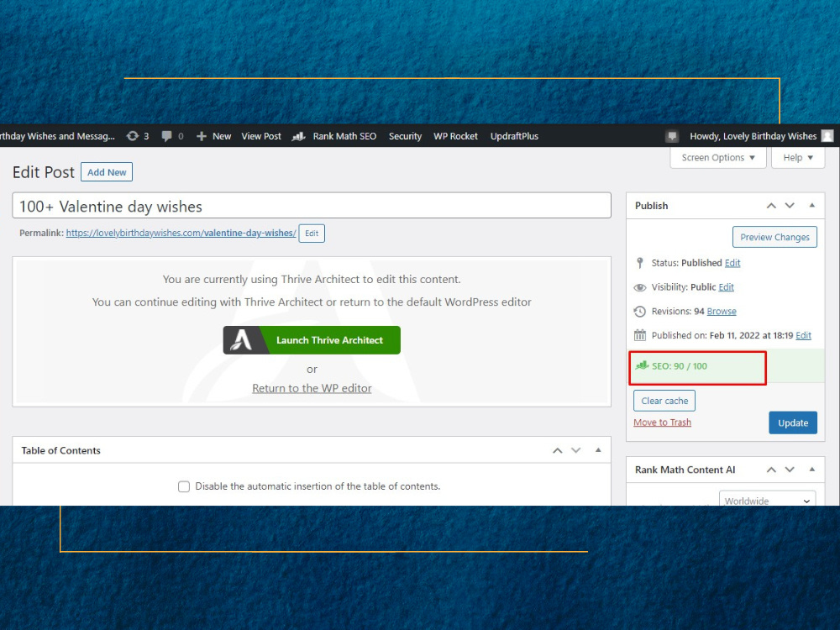Edit the Published on date
840x630 pixels.
click(x=803, y=335)
